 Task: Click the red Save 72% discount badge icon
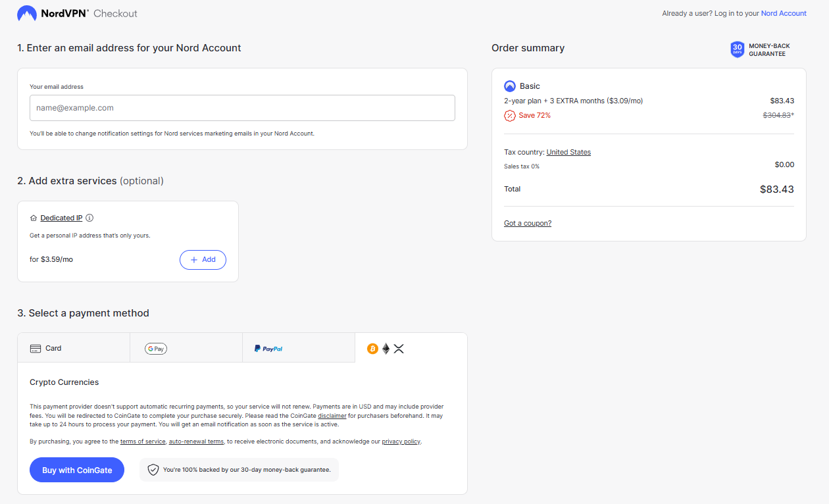tap(510, 115)
